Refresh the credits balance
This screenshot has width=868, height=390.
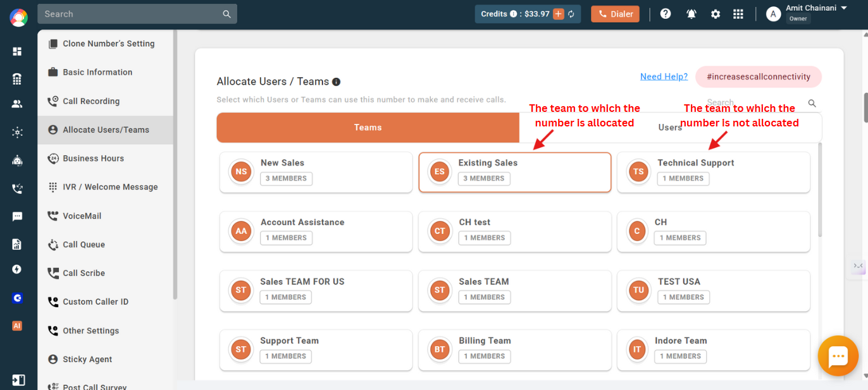pos(571,14)
